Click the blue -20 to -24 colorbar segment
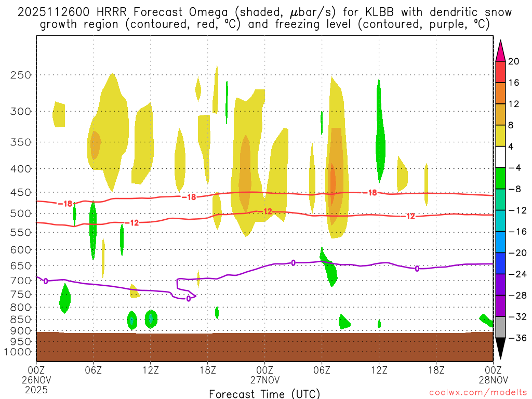 pyautogui.click(x=500, y=263)
